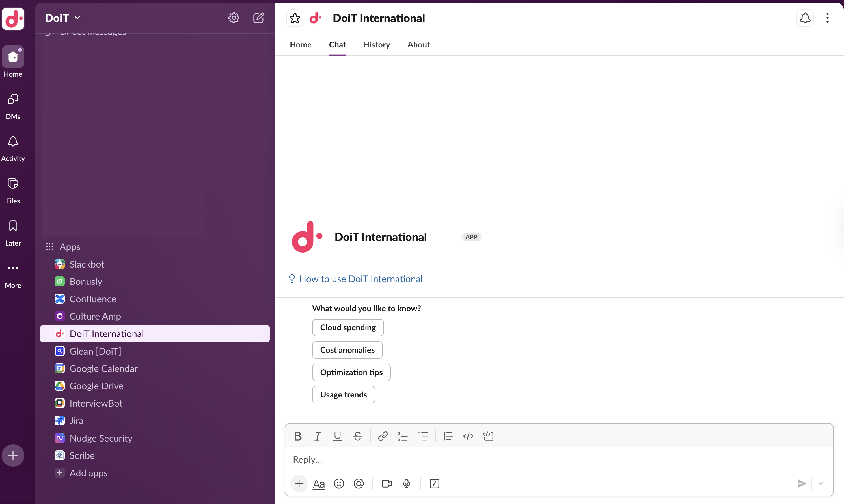Open the DoiT workspace switcher menu

62,18
